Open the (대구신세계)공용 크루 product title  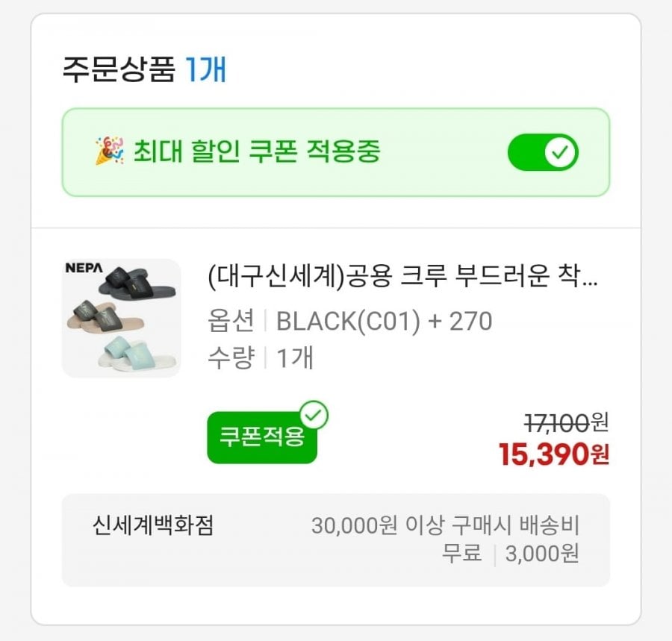pyautogui.click(x=402, y=279)
